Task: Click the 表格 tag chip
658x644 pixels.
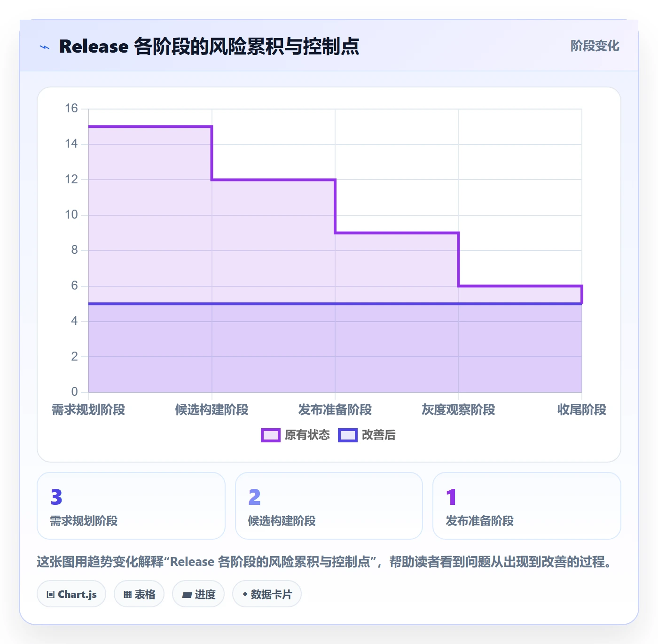Action: click(139, 594)
